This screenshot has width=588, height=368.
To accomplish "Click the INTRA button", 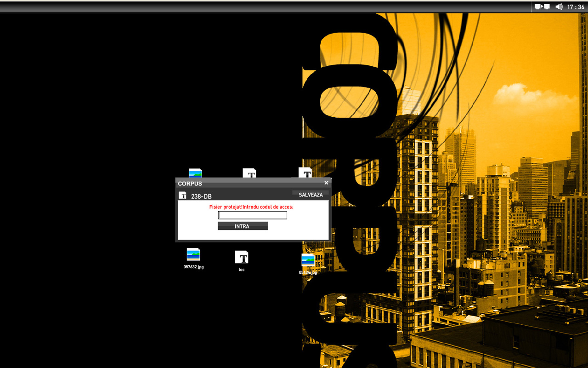I will coord(243,226).
